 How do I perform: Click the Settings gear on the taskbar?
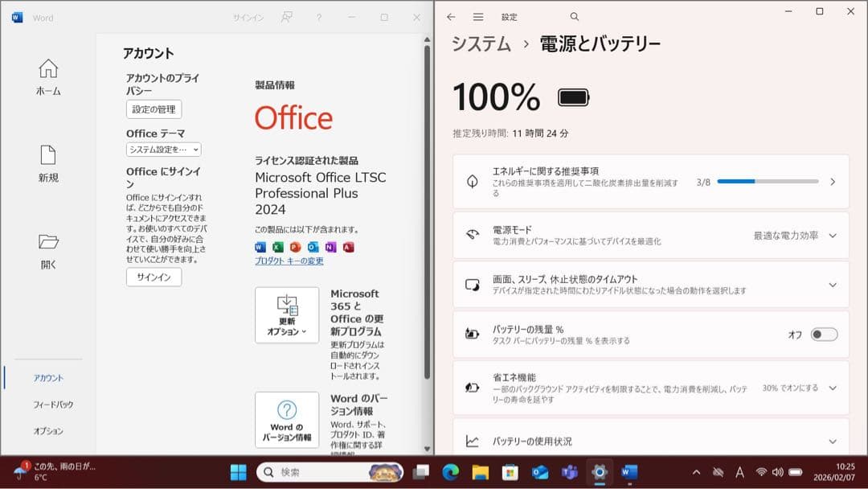tap(600, 472)
